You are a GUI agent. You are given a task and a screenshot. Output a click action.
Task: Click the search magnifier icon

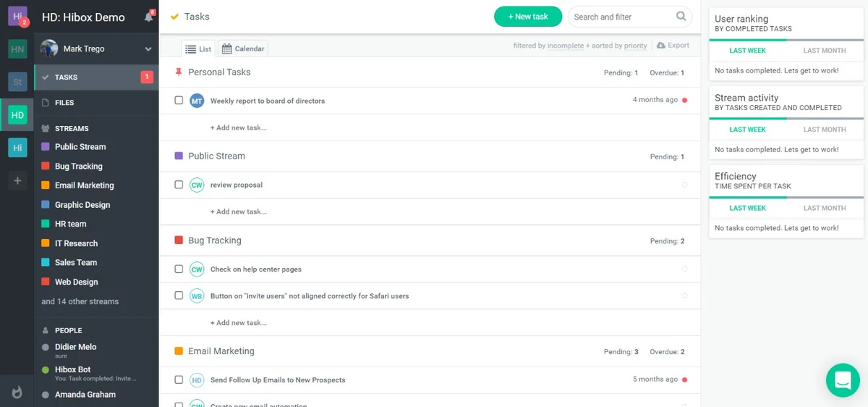coord(681,17)
